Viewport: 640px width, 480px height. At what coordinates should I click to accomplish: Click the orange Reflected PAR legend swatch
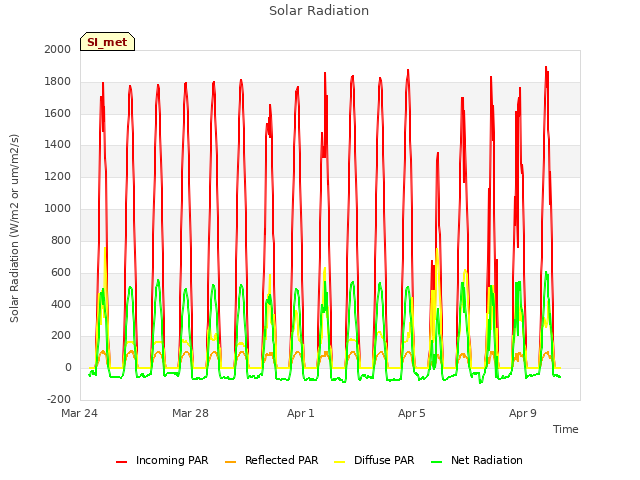231,462
